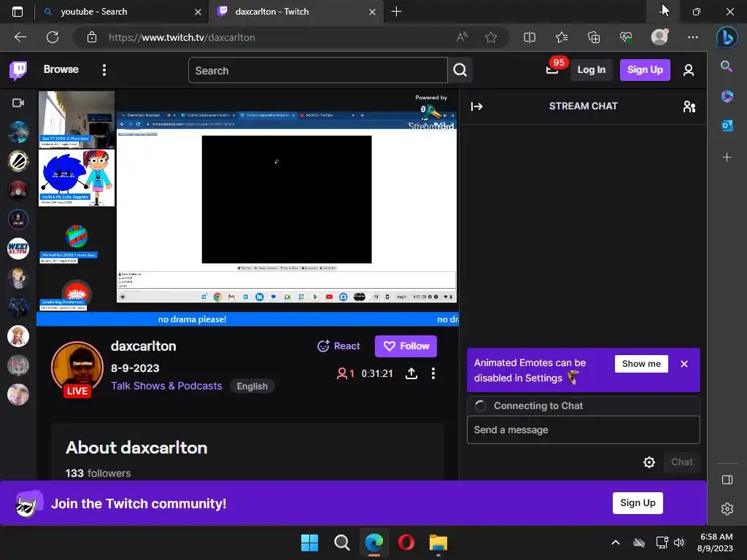
Task: Close the youtube - Search tab
Action: 198,12
